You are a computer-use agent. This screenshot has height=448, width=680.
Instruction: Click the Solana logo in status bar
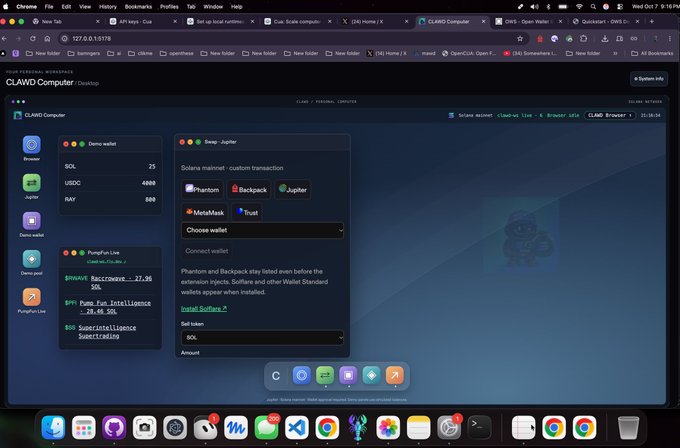[x=451, y=115]
